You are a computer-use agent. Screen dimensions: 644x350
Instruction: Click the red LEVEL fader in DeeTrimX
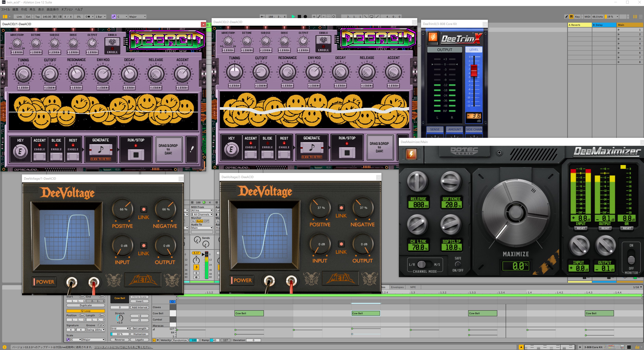pos(474,70)
